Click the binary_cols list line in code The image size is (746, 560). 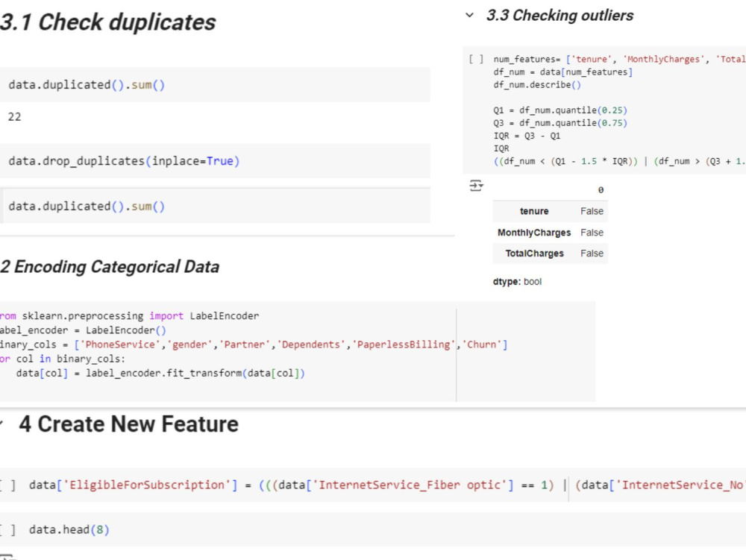(x=254, y=345)
